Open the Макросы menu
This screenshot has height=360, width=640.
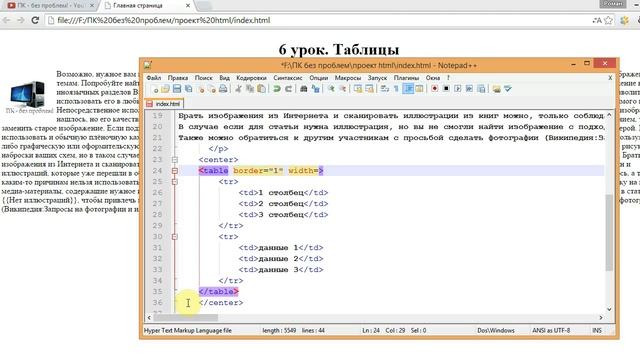pos(348,78)
